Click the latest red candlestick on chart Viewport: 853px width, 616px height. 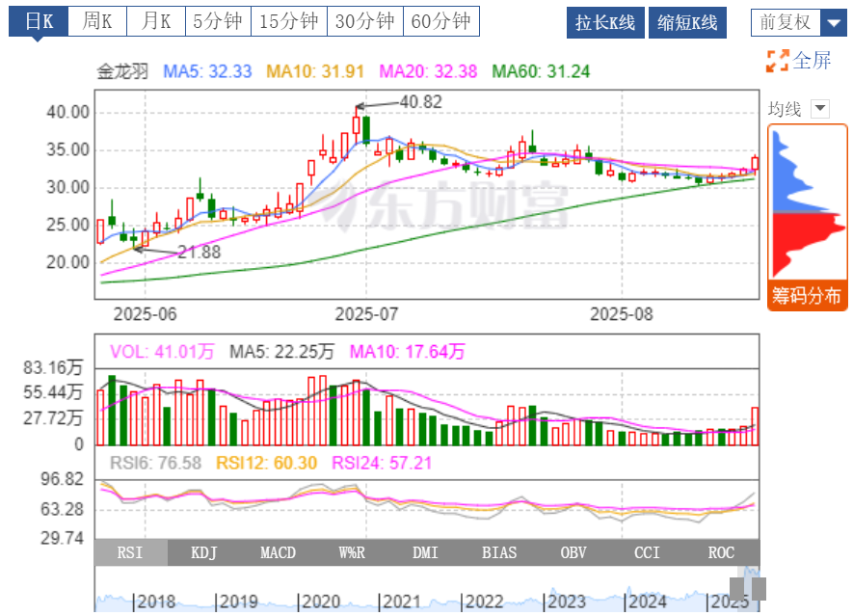(x=755, y=163)
